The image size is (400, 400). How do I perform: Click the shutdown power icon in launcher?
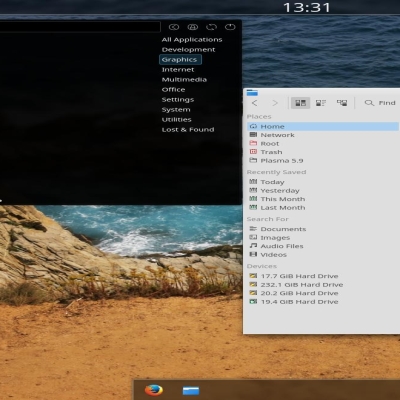click(x=230, y=27)
